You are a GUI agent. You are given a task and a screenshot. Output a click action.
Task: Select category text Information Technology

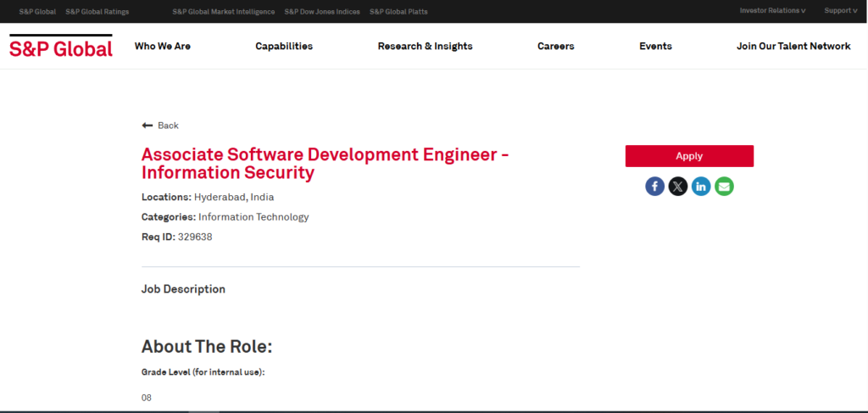253,217
